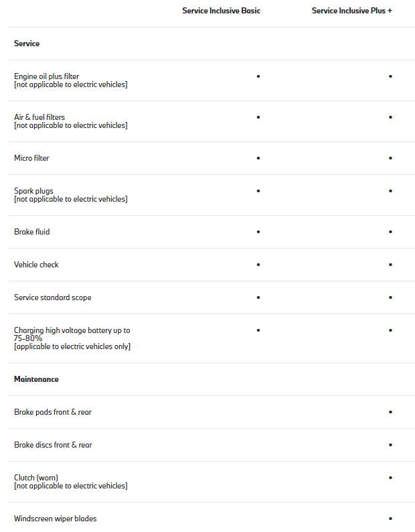This screenshot has height=532, width=415.
Task: Click Plus column bullet for Windscreen wiper blades
Action: [x=391, y=519]
